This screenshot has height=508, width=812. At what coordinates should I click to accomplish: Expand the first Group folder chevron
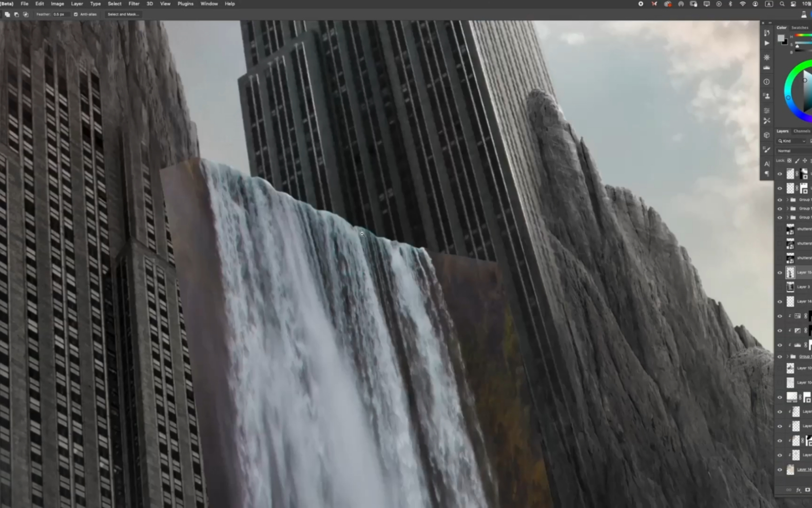(787, 200)
